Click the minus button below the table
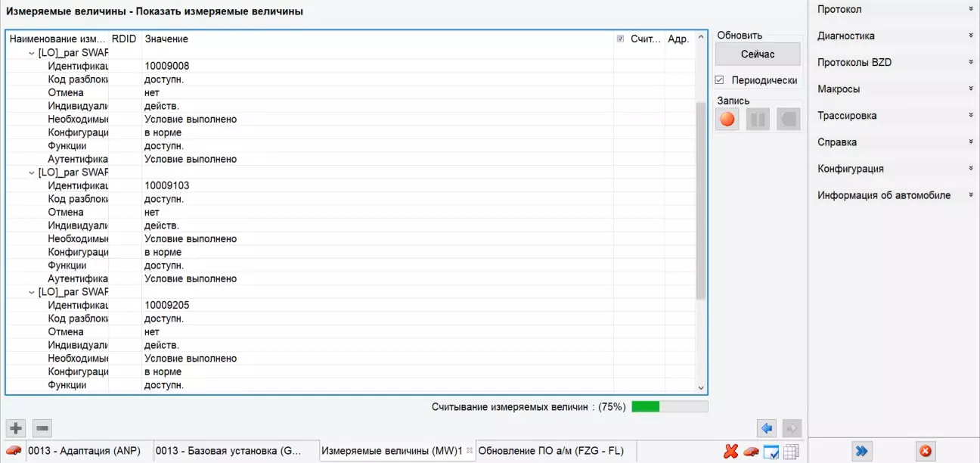 tap(42, 428)
